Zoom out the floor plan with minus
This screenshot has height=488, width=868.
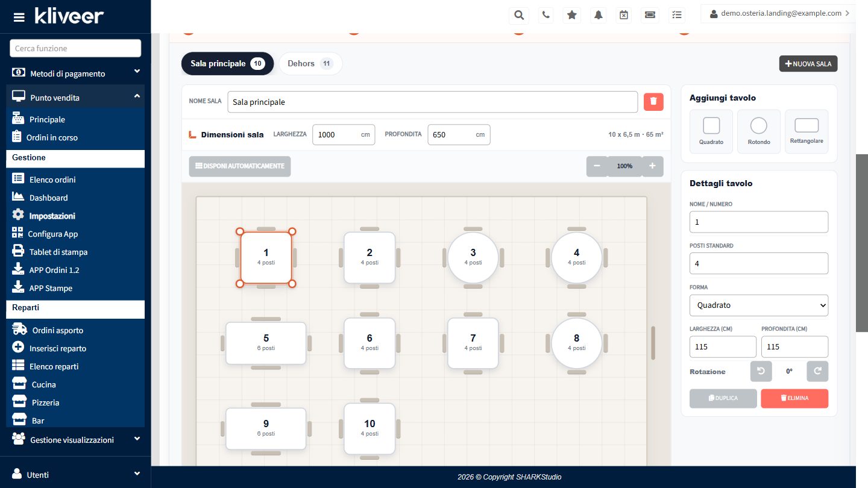(x=597, y=166)
